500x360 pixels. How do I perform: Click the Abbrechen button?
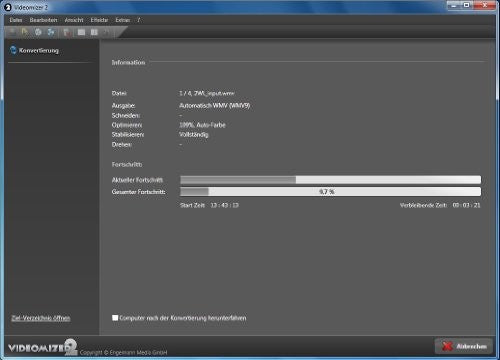click(464, 346)
